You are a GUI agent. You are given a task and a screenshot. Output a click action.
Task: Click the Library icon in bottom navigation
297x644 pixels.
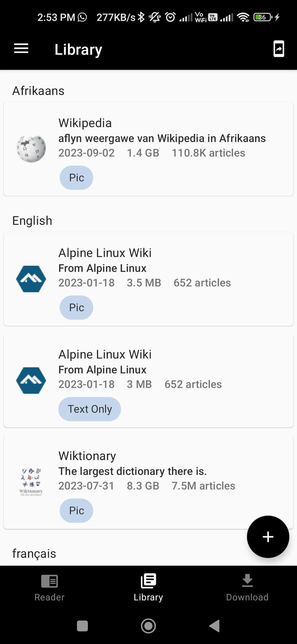pyautogui.click(x=148, y=581)
